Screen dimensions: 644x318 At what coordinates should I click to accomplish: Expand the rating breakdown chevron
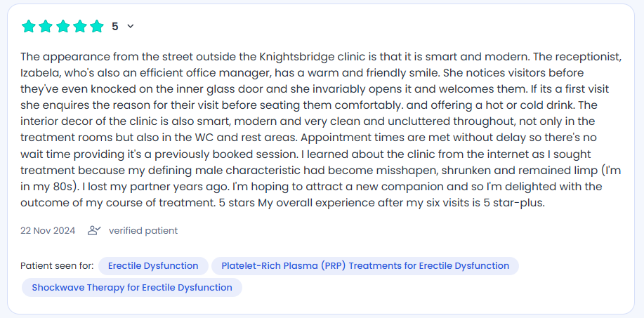(131, 26)
